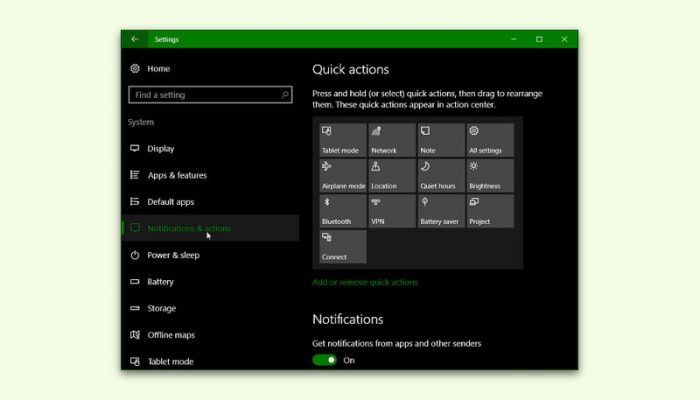The image size is (700, 400).
Task: Go to Storage settings
Action: (210, 308)
